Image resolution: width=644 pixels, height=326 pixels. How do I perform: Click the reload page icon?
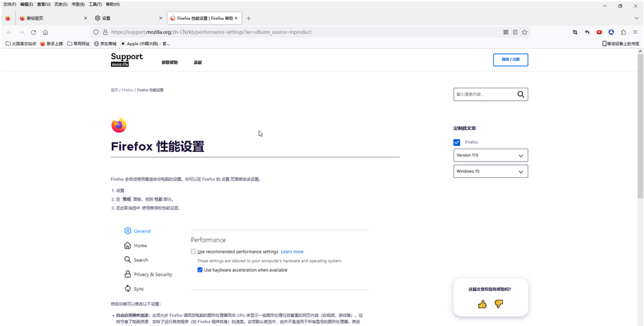coord(33,32)
